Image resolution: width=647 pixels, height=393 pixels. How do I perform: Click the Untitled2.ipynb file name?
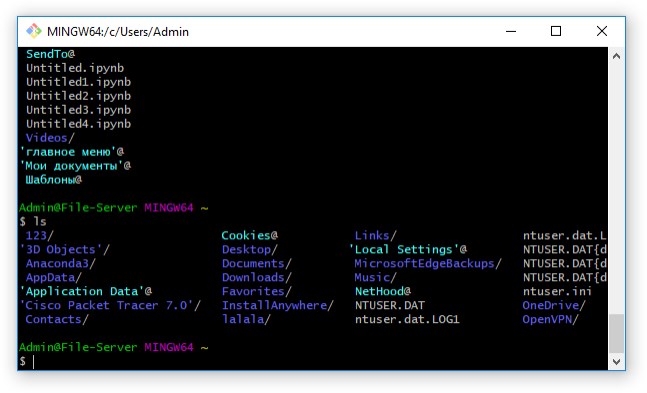[x=78, y=96]
